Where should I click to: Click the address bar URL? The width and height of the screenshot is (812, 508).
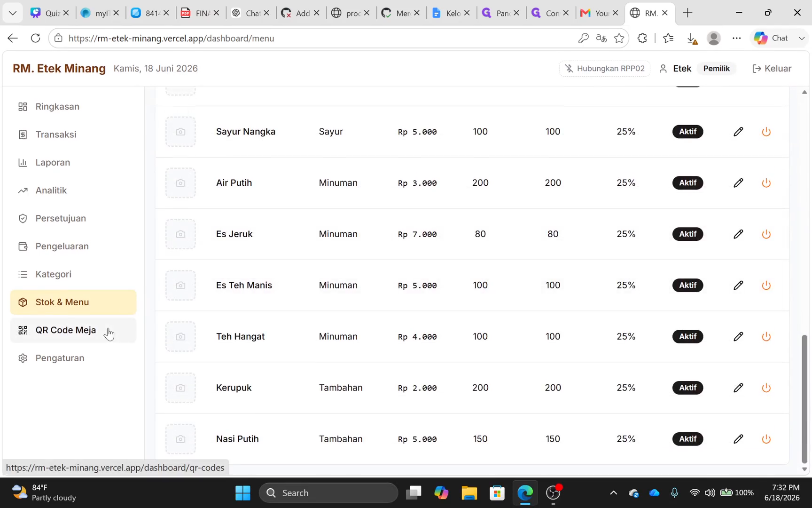[x=171, y=39]
